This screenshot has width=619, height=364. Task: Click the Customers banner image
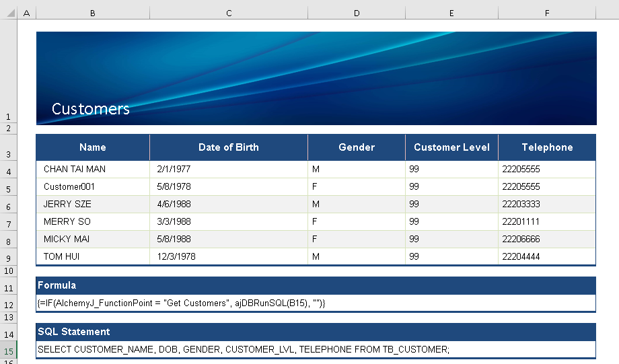316,78
